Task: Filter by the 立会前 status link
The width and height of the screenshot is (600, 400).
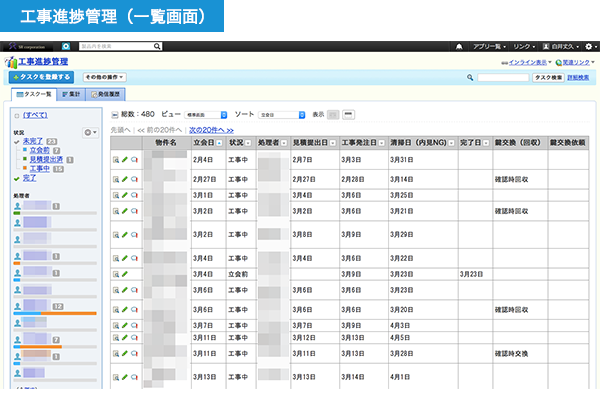Action: tap(40, 150)
